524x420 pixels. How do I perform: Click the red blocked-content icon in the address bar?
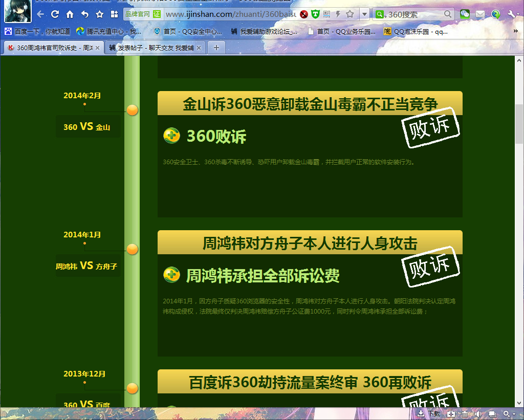pyautogui.click(x=304, y=14)
